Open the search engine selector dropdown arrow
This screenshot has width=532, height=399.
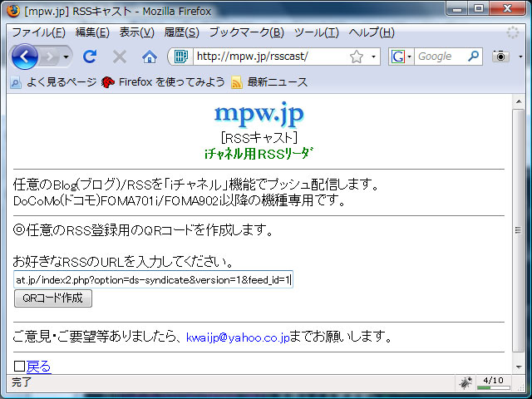(x=410, y=57)
